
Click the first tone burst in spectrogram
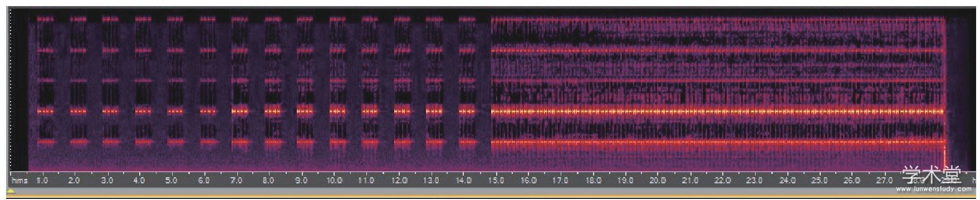(46, 81)
